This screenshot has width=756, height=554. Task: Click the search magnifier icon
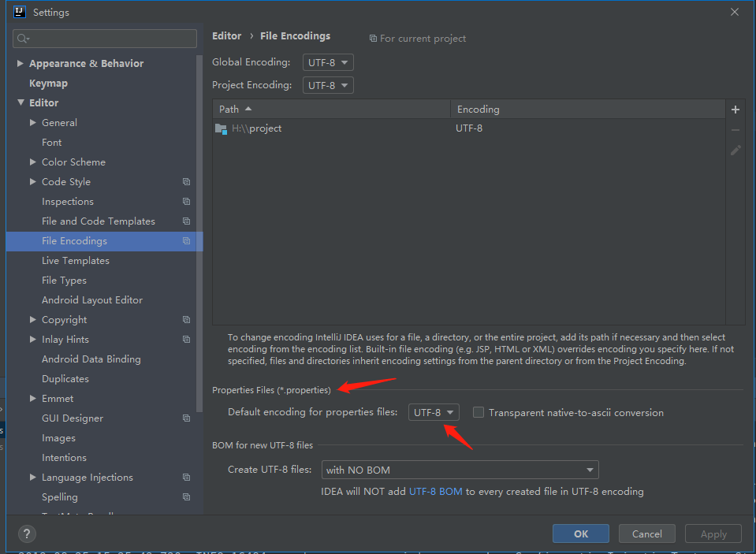click(x=23, y=39)
